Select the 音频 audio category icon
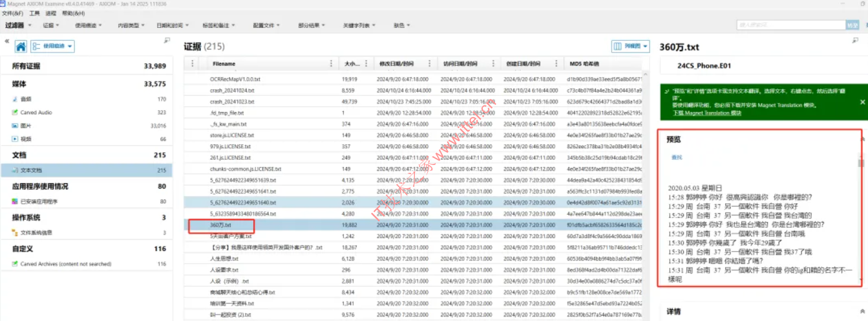Image resolution: width=868 pixels, height=321 pixels. 15,99
